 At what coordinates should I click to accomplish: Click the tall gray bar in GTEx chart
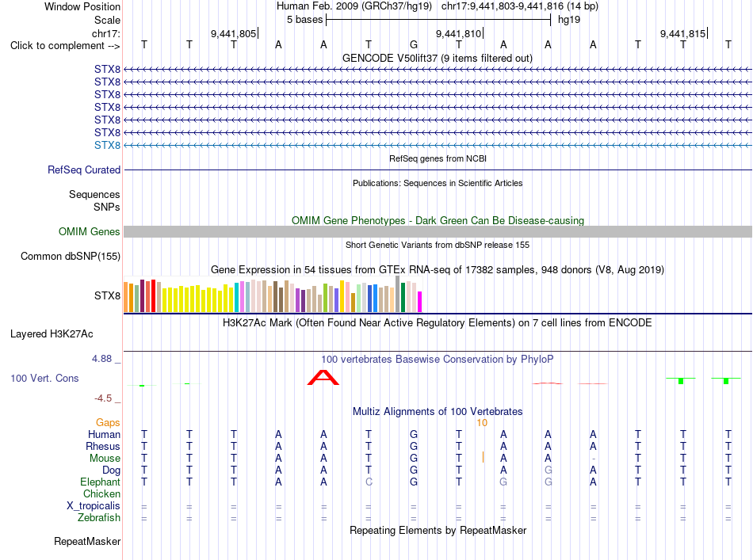coord(398,294)
